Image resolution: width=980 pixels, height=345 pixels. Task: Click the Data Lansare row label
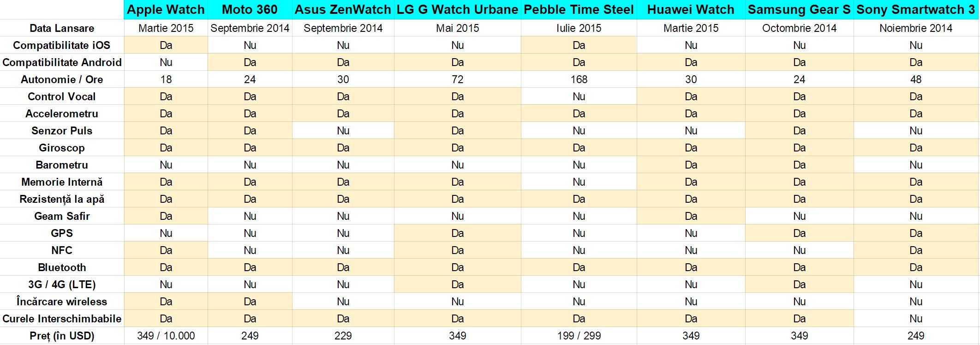[62, 28]
